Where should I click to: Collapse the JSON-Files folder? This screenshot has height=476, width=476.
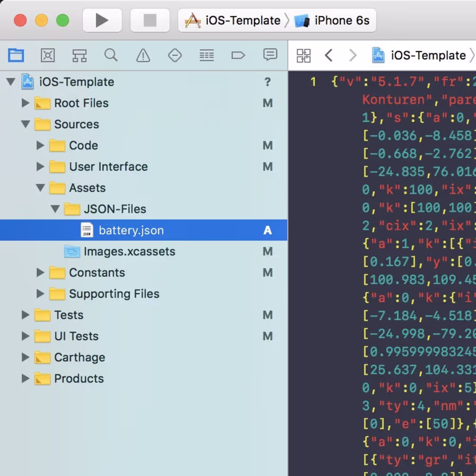55,209
